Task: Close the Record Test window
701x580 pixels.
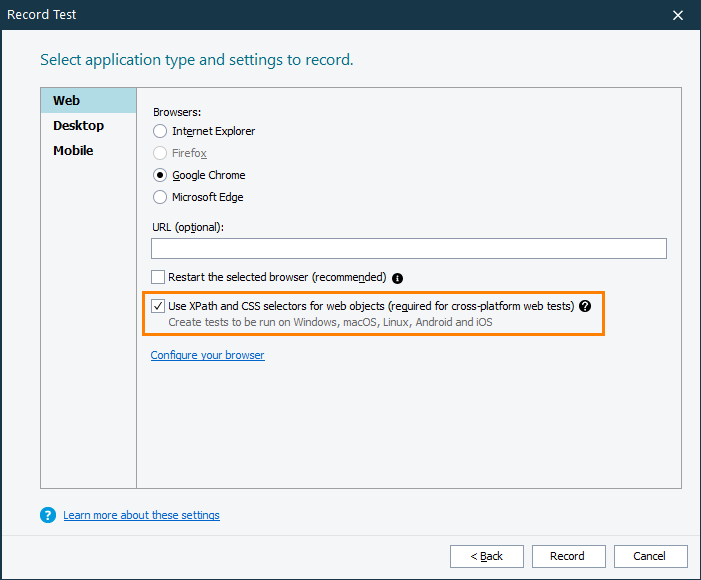Action: tap(678, 15)
